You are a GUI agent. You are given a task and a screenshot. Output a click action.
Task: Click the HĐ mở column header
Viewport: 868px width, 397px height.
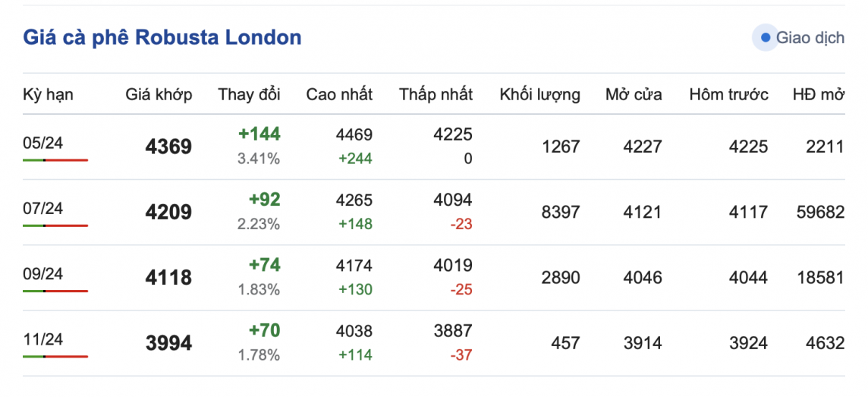[818, 95]
